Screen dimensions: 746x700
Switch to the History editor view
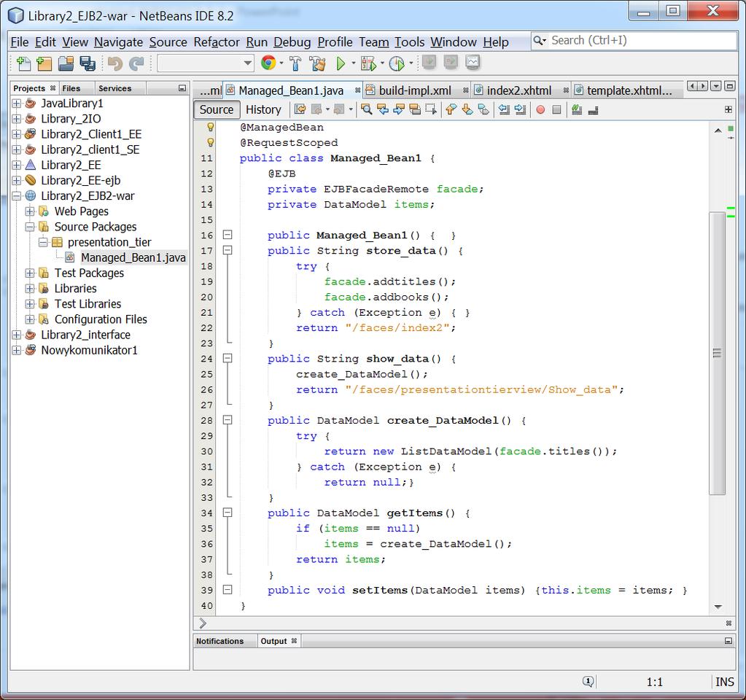coord(263,109)
